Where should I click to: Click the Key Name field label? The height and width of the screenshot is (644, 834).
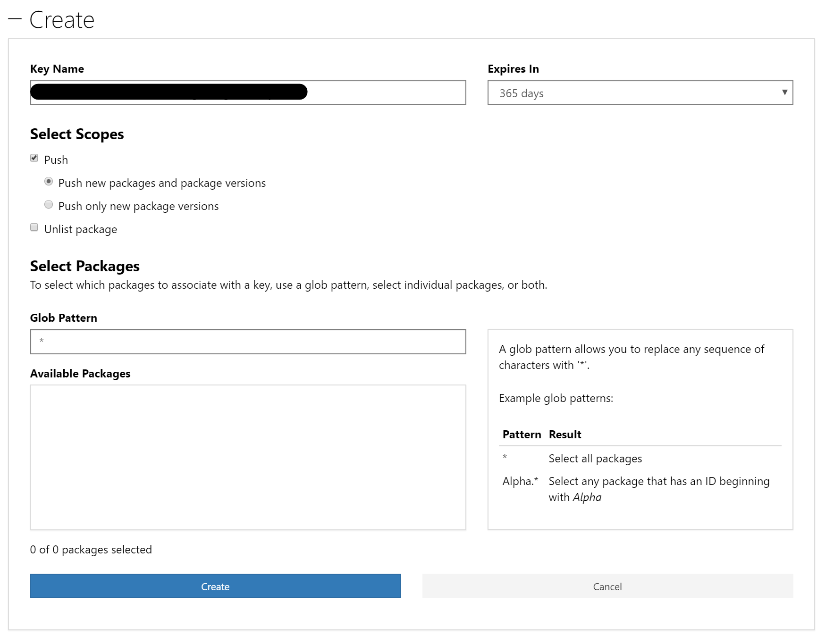[x=57, y=69]
